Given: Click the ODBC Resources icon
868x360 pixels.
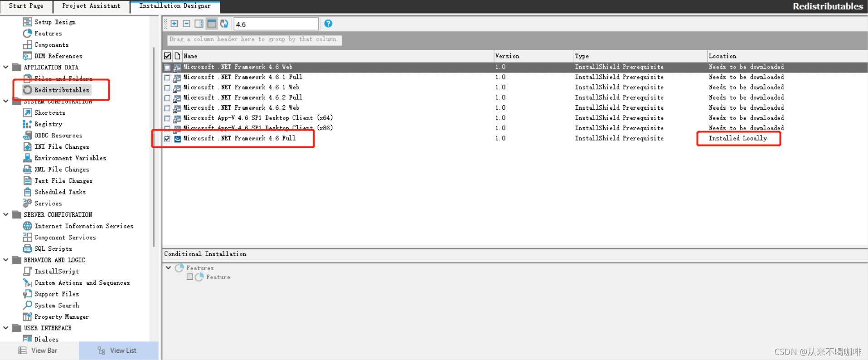Looking at the screenshot, I should point(27,135).
